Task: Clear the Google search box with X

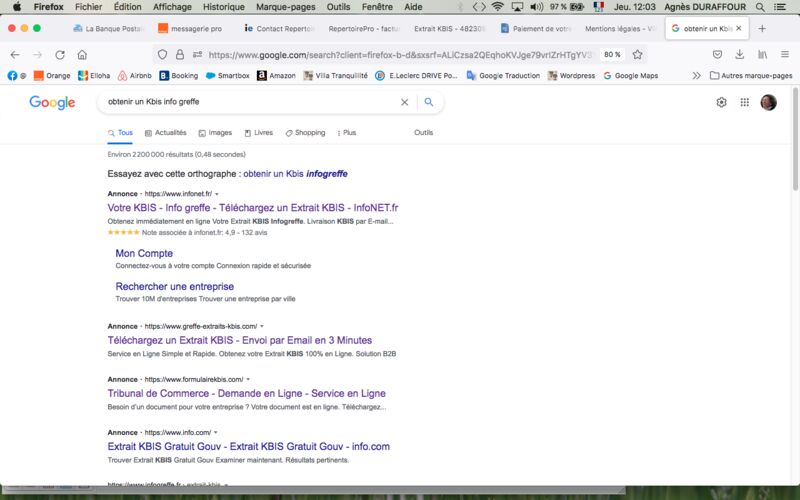Action: point(405,102)
